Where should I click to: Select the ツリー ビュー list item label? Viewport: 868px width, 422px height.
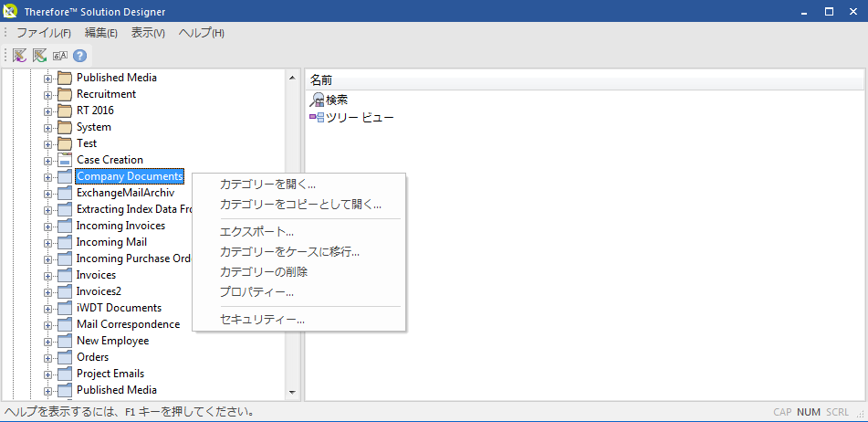pos(360,118)
